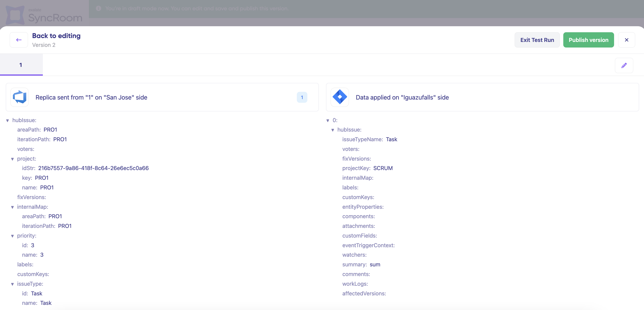Click Publish version button
Screen dimensions: 644x310
tap(588, 40)
